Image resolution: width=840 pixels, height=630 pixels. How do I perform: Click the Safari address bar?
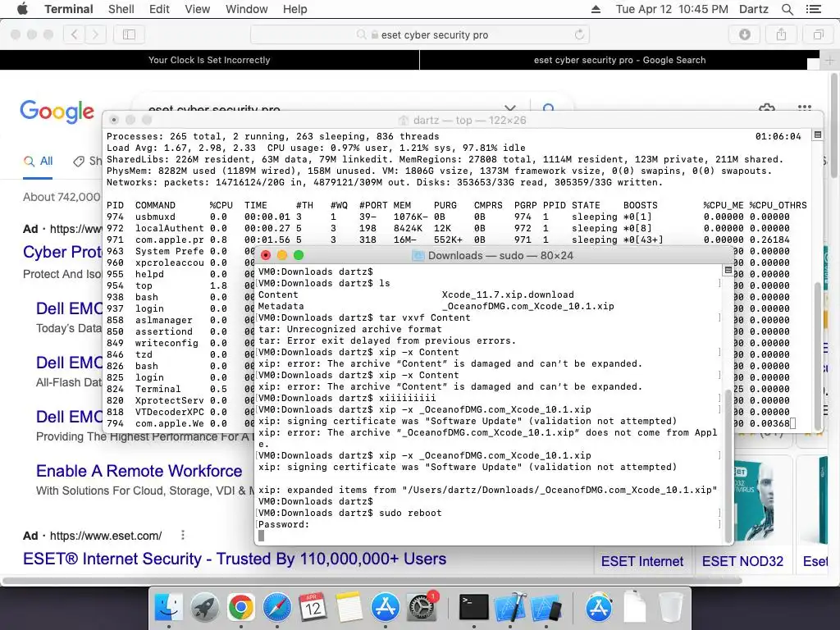(420, 34)
